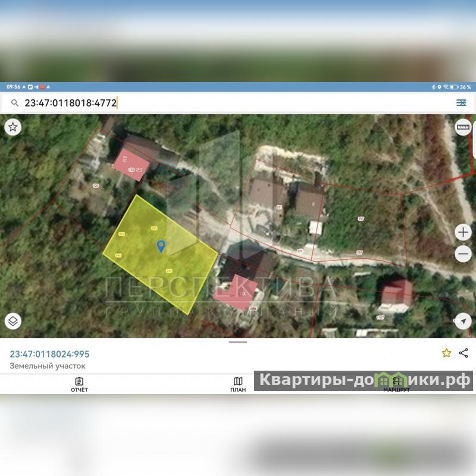Toggle favorite star for parcel 23:47:0118024:995
The height and width of the screenshot is (476, 476).
coord(446,353)
